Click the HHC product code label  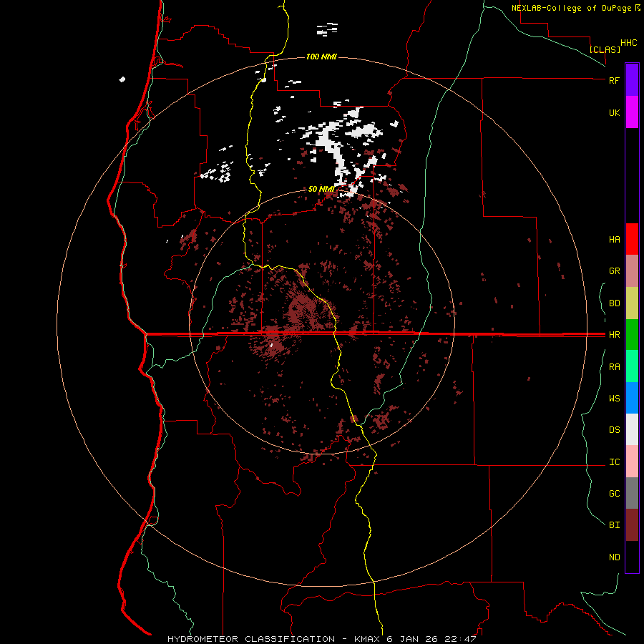tap(629, 43)
